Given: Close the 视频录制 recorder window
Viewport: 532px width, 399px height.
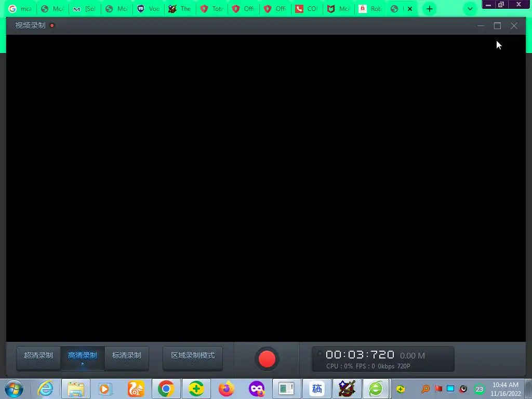Looking at the screenshot, I should [x=514, y=26].
